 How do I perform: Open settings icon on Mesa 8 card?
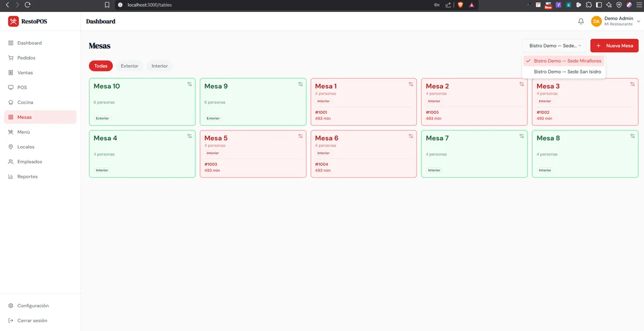point(633,136)
